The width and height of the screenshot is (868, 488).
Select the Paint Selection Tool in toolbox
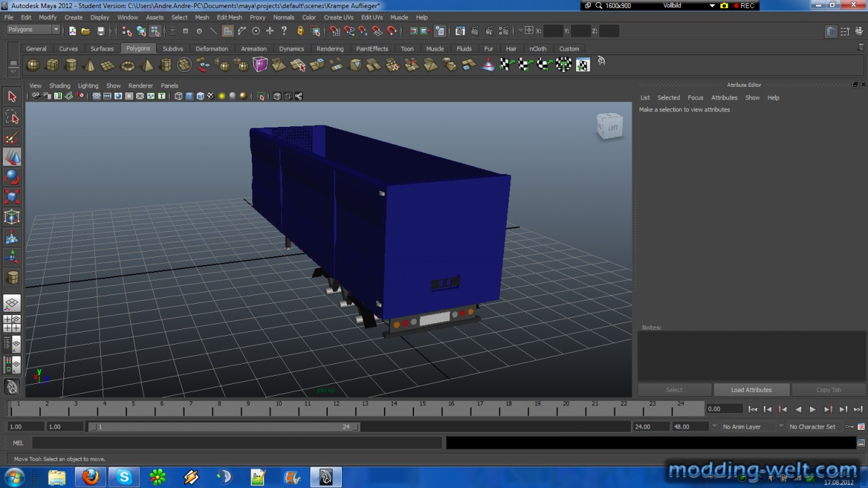(12, 137)
